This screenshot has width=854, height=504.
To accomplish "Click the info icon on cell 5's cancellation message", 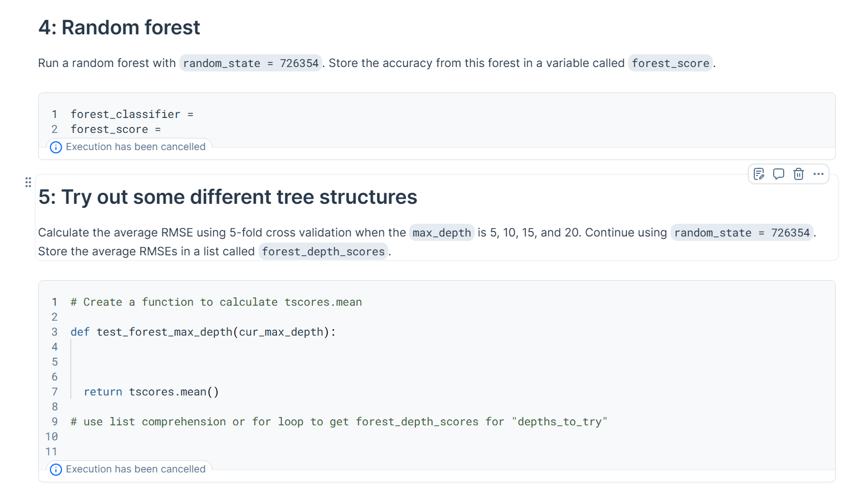I will coord(55,469).
